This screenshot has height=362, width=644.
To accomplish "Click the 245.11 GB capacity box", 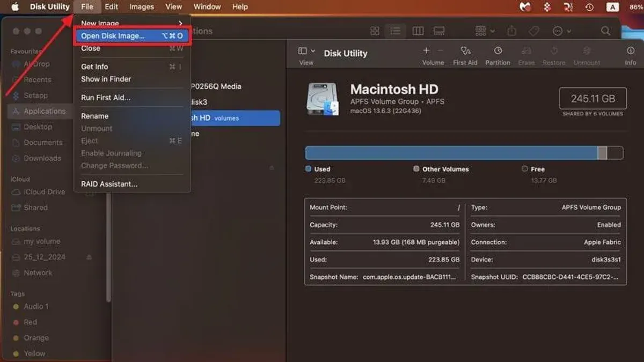I will tap(593, 99).
